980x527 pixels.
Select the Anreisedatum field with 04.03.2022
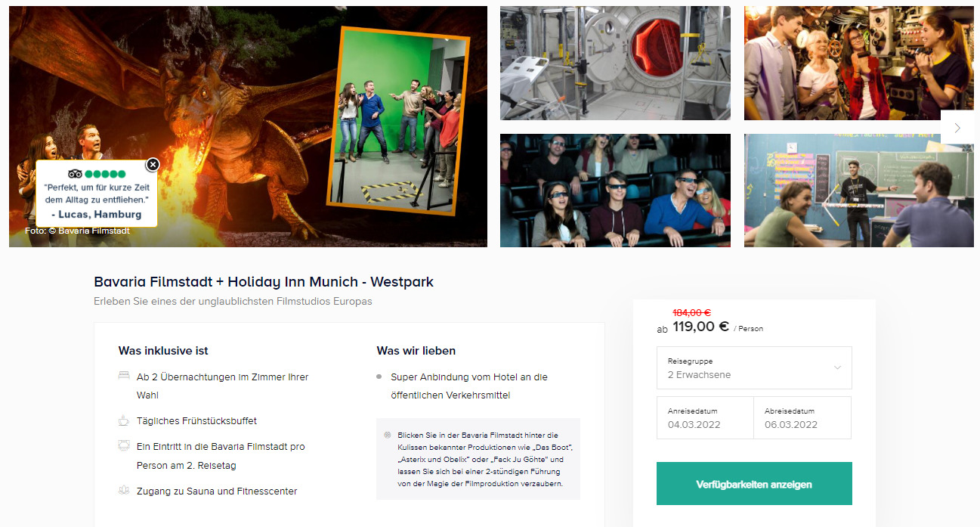pyautogui.click(x=705, y=417)
